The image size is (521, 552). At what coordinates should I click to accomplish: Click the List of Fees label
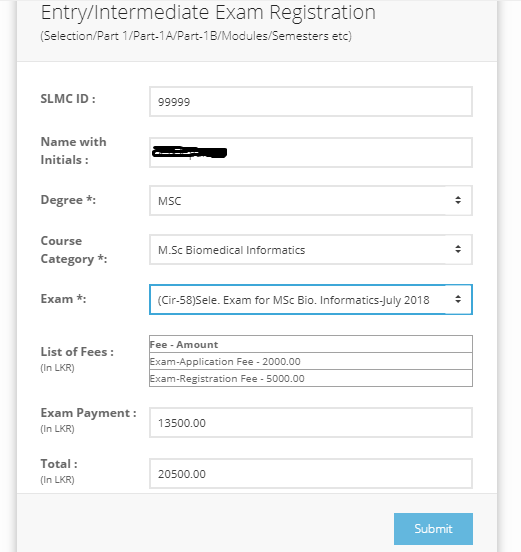click(x=77, y=352)
